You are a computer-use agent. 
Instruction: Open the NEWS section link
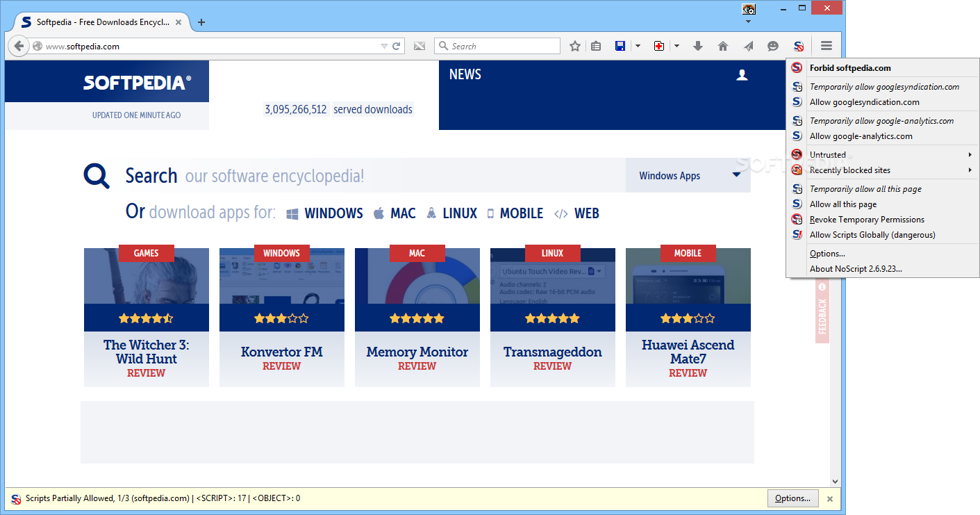point(465,74)
